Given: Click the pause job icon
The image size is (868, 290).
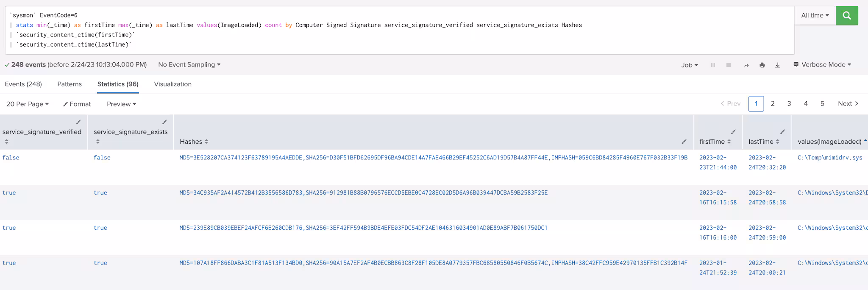Looking at the screenshot, I should pos(713,65).
